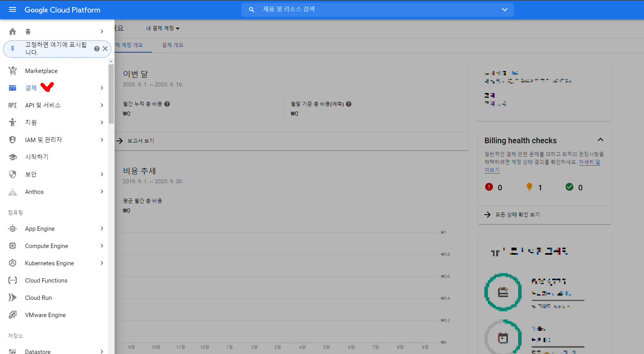Image resolution: width=644 pixels, height=354 pixels.
Task: Expand the 결제 submenu chevron
Action: 102,88
